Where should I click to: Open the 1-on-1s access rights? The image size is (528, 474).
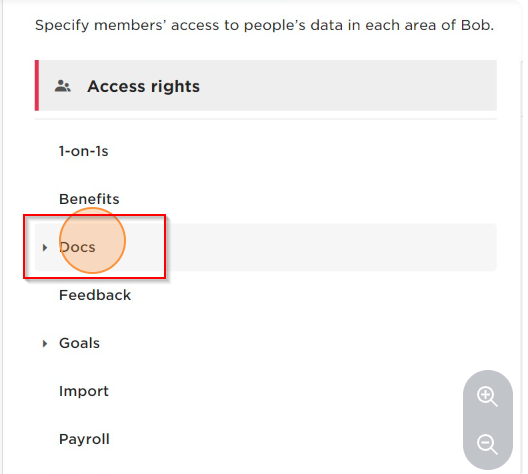coord(84,151)
